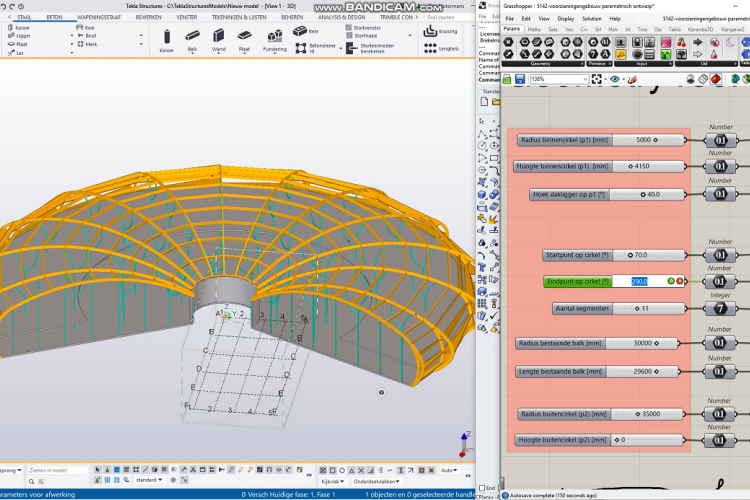This screenshot has width=750, height=500.
Task: Click the pink colour swatch icon
Action: tap(666, 43)
